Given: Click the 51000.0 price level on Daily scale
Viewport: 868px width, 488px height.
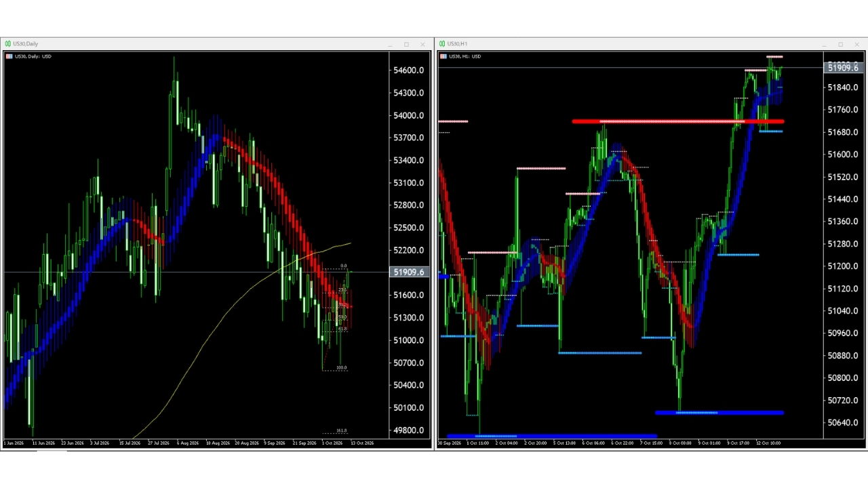Looking at the screenshot, I should tap(409, 340).
